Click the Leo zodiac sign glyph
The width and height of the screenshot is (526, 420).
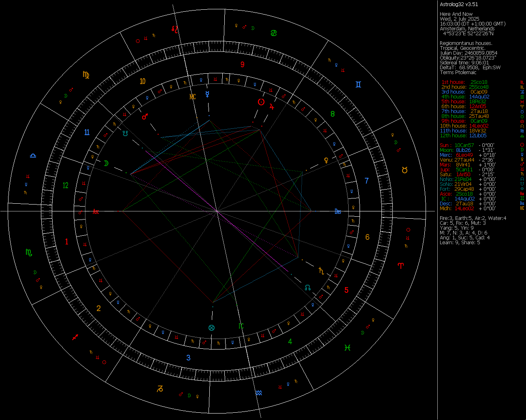point(175,29)
